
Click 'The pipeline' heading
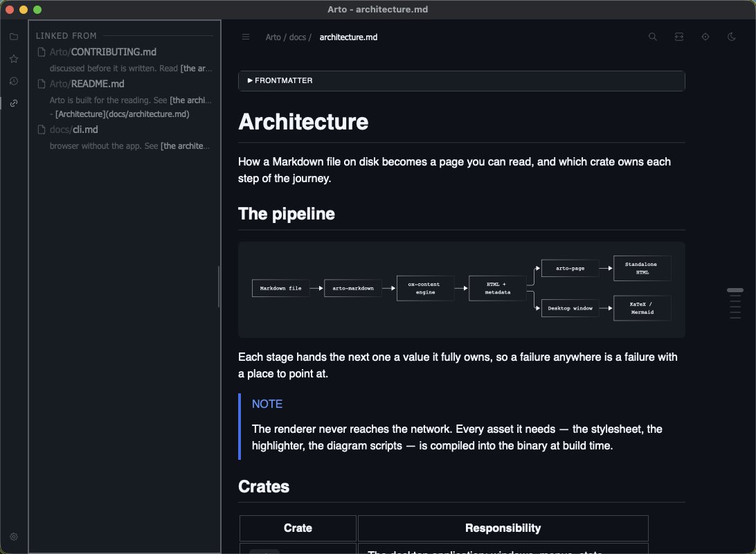point(287,214)
